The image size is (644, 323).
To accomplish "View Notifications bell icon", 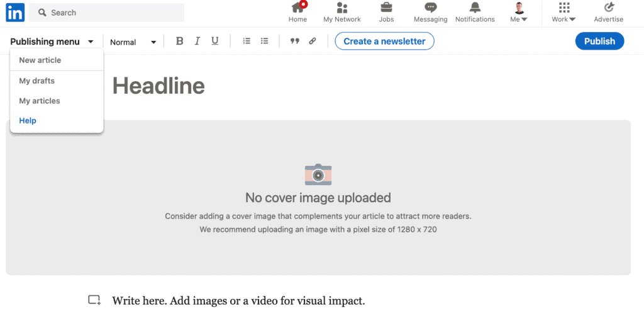I will (475, 8).
